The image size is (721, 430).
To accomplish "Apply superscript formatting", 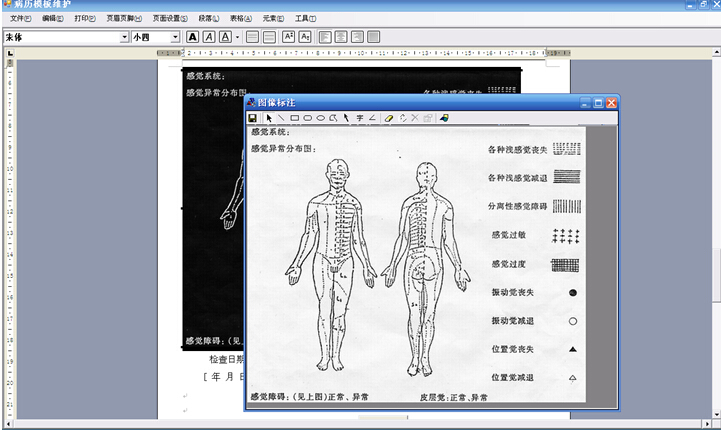I will pos(288,37).
